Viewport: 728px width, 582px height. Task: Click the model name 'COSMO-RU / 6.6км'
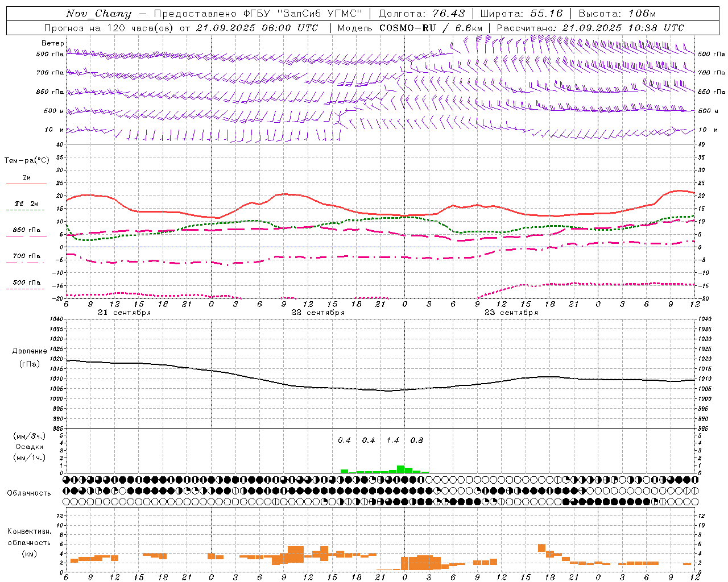[x=431, y=28]
